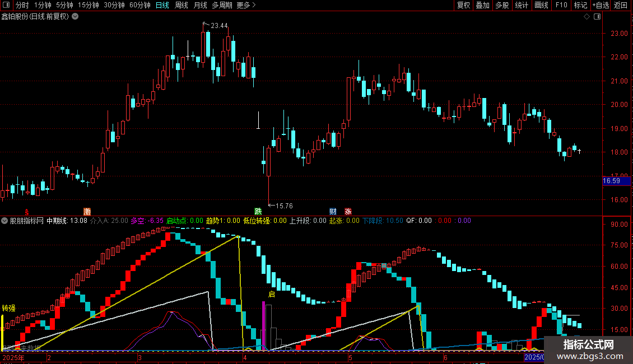
Task: Click the yellow 转强 signal label
Action: click(8, 309)
